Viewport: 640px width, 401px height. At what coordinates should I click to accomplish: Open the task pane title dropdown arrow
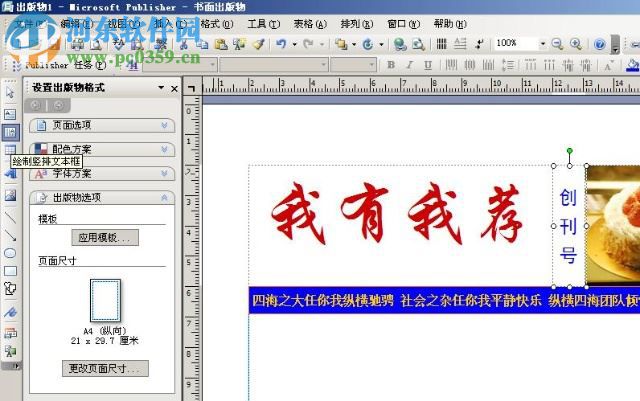coord(161,87)
